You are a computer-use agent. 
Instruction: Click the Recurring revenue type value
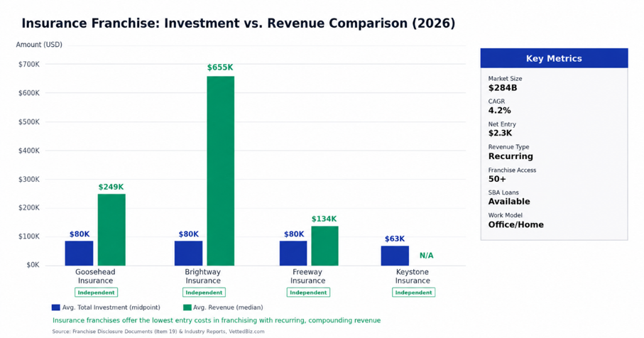pyautogui.click(x=511, y=156)
